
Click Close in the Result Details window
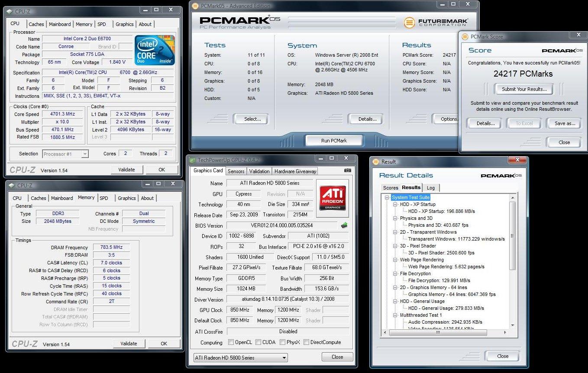pyautogui.click(x=503, y=356)
